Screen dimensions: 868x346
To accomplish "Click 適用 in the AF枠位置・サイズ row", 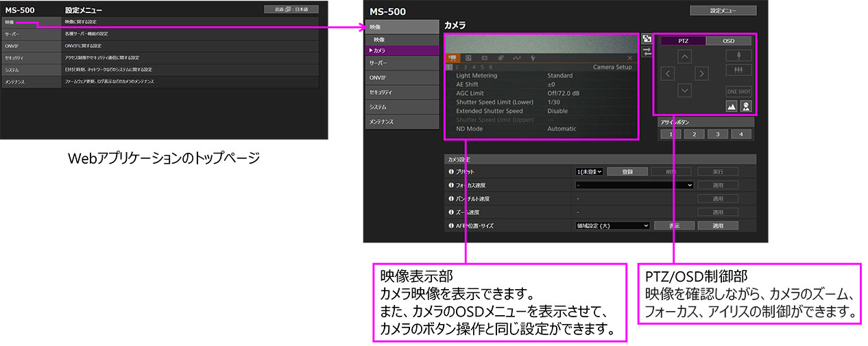I will click(x=718, y=225).
